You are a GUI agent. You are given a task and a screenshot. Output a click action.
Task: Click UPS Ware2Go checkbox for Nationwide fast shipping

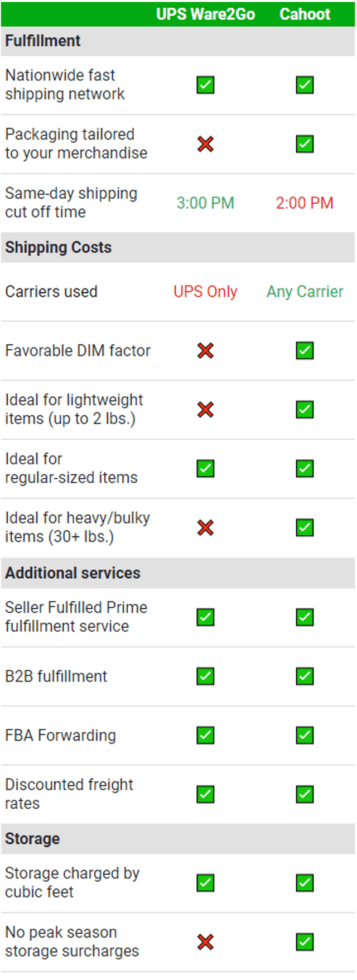tap(205, 85)
